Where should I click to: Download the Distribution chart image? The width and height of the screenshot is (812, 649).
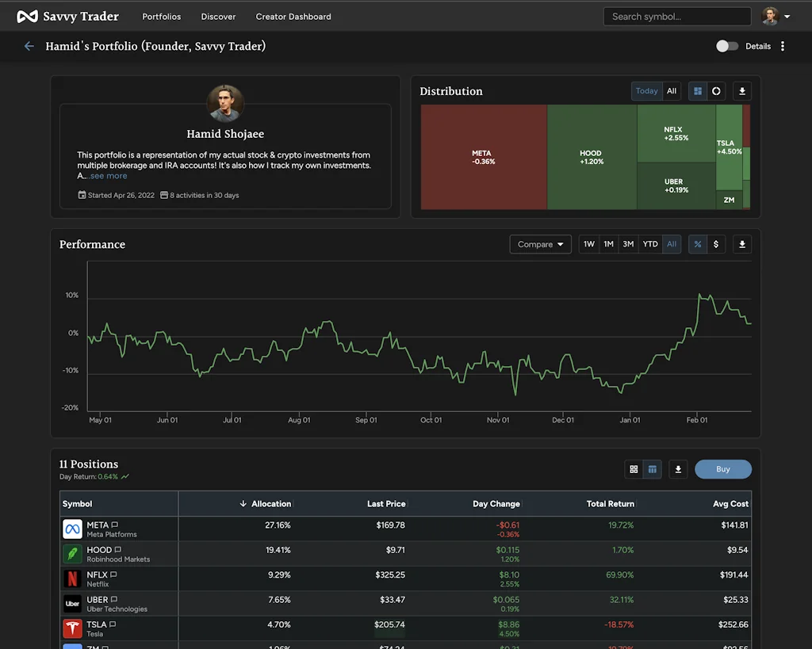click(x=741, y=91)
